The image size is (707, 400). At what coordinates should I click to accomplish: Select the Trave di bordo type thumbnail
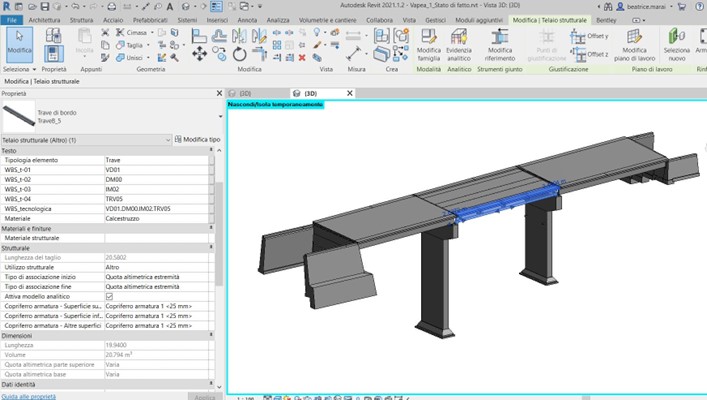18,115
